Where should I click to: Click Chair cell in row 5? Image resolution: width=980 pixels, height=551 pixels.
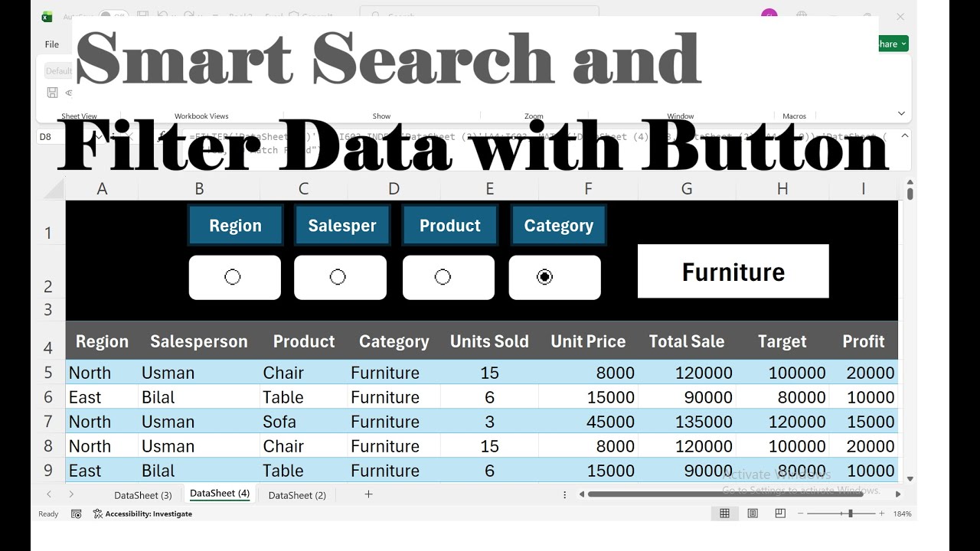tap(303, 373)
